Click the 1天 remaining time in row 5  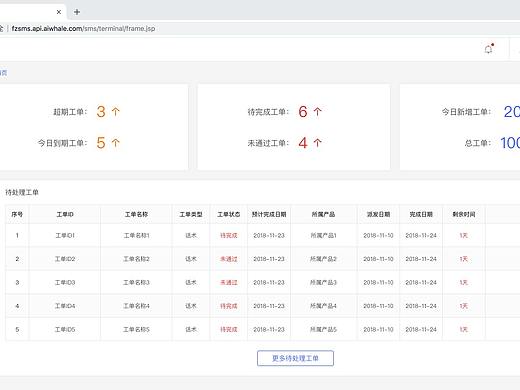(x=464, y=330)
